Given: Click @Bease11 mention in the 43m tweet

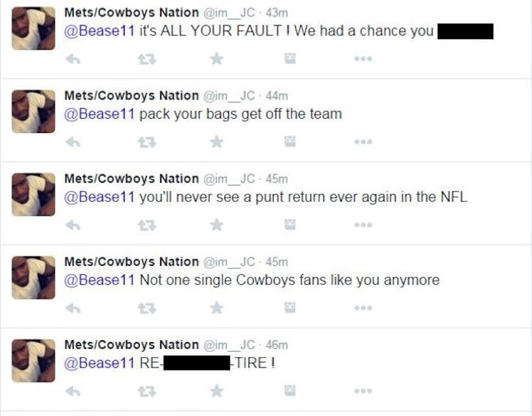Looking at the screenshot, I should (99, 31).
